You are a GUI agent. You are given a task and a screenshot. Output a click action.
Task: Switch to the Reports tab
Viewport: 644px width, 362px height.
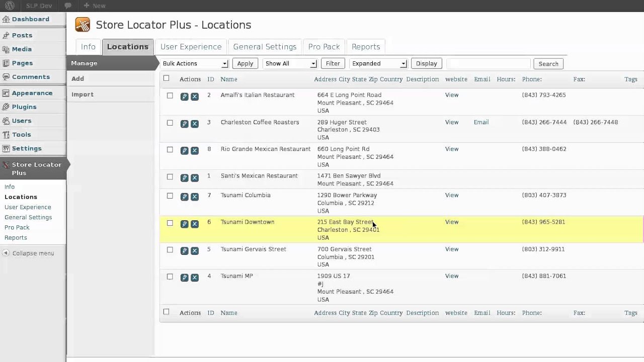[366, 47]
